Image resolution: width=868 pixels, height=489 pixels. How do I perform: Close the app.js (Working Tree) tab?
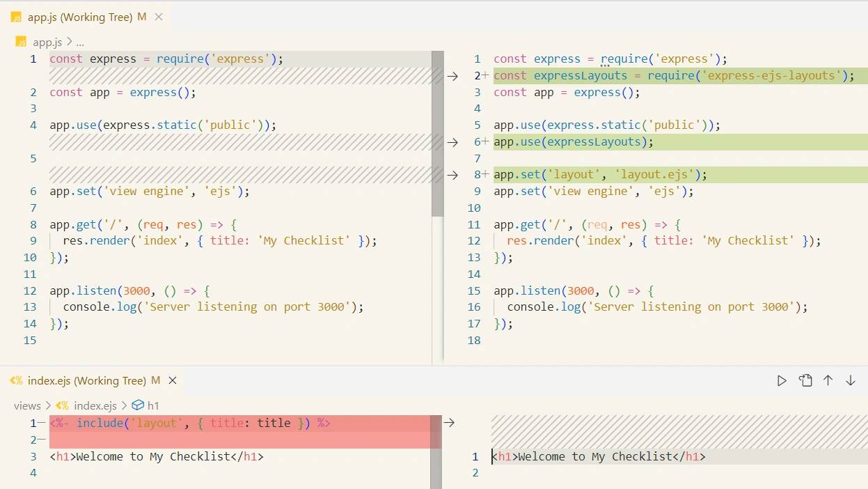pos(159,17)
